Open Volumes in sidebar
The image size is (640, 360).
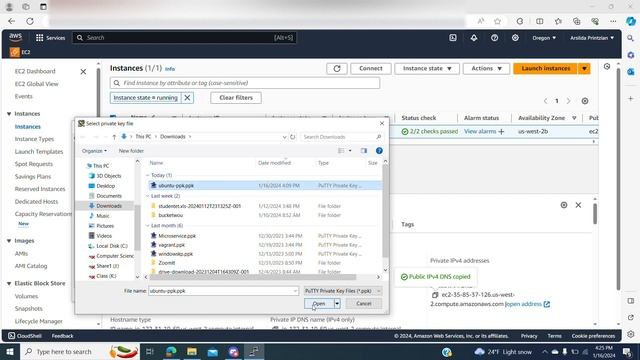point(26,296)
